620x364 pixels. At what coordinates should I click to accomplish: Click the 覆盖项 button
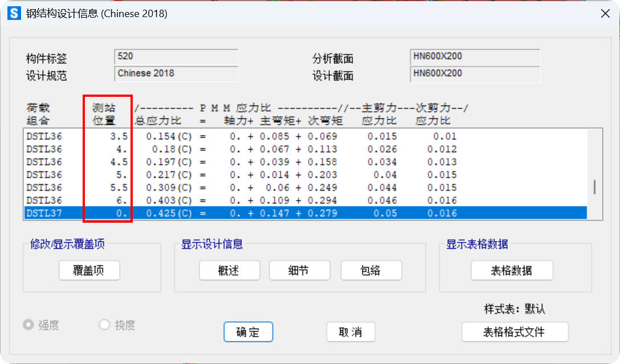pyautogui.click(x=89, y=271)
